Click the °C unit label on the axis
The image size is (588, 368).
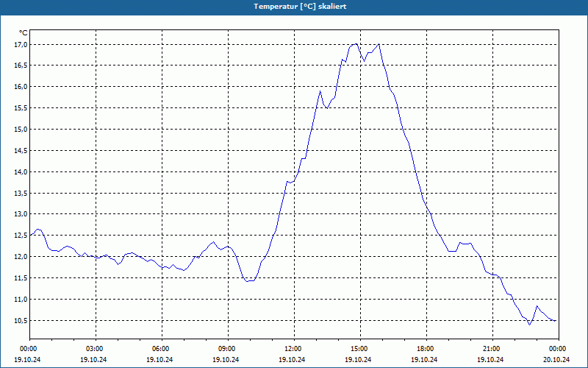tap(24, 33)
